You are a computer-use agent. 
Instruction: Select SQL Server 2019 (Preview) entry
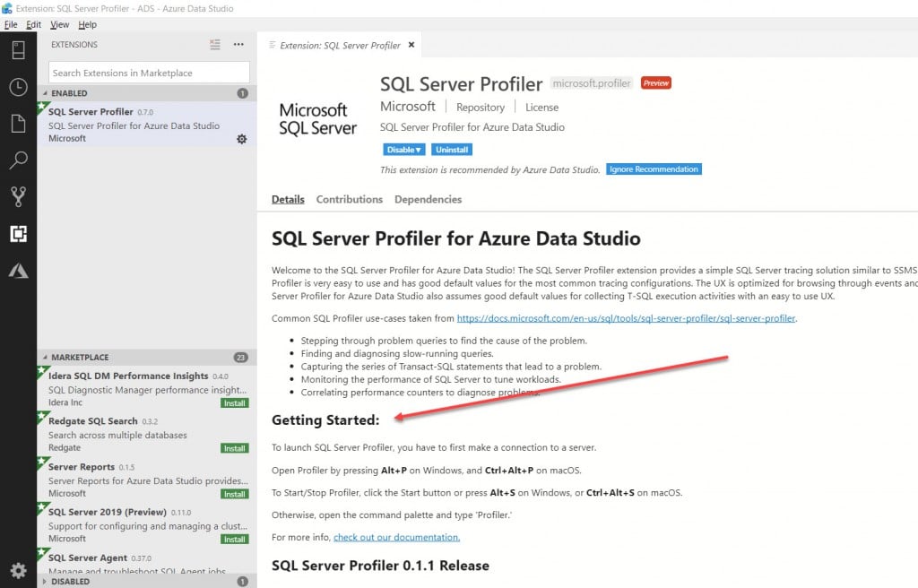pos(146,524)
